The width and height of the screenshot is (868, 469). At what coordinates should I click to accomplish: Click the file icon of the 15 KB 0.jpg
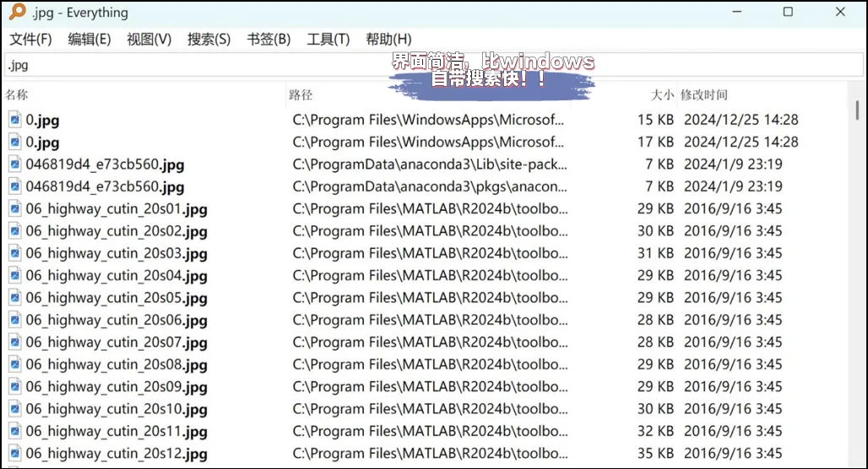point(15,120)
